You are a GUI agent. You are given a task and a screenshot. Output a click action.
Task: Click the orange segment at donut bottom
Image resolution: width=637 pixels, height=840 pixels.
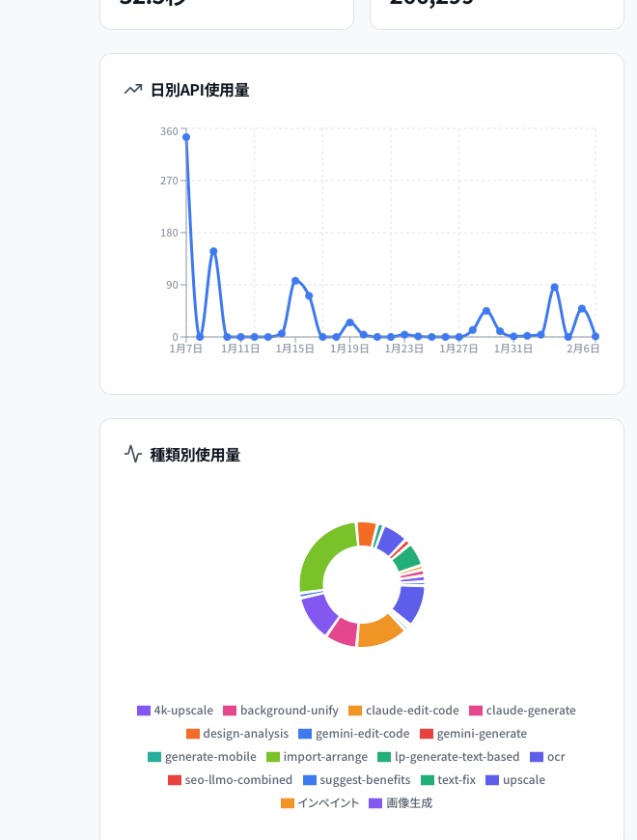point(379,632)
